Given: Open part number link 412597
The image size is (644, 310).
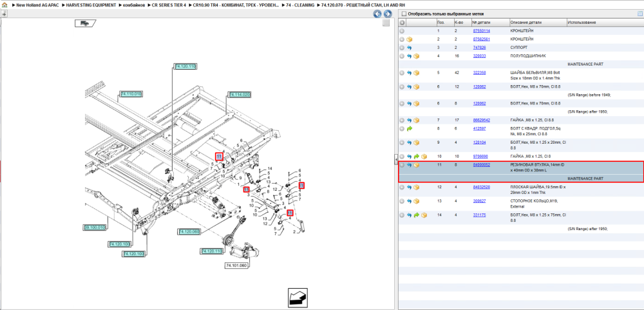Looking at the screenshot, I should click(x=480, y=129).
